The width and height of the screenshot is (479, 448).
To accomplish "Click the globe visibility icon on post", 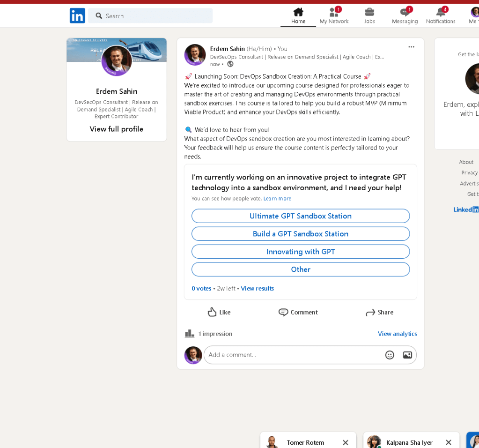I will (230, 64).
